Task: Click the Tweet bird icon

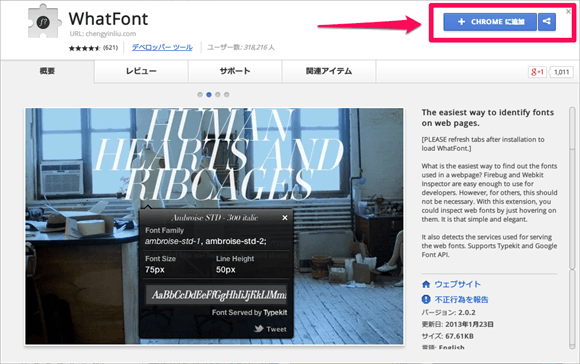Action: (x=259, y=328)
